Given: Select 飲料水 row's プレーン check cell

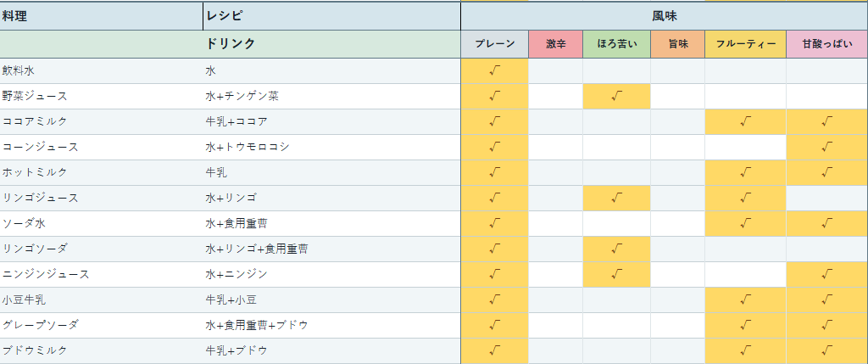Looking at the screenshot, I should 495,71.
